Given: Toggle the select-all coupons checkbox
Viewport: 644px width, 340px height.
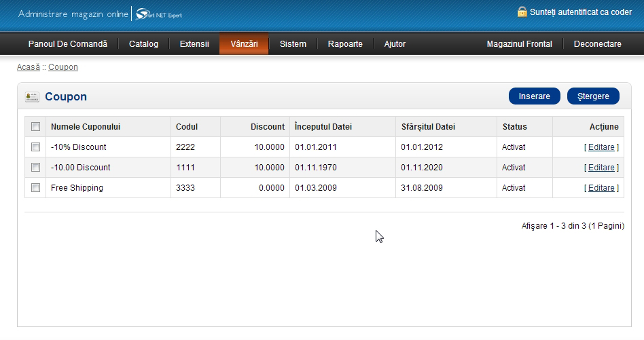Looking at the screenshot, I should [x=36, y=127].
